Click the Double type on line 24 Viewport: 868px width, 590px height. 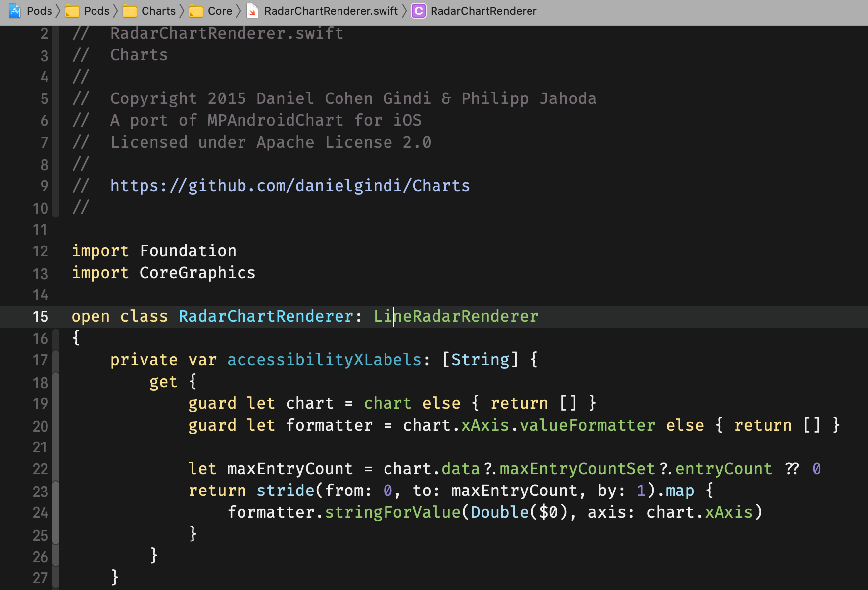pyautogui.click(x=499, y=512)
